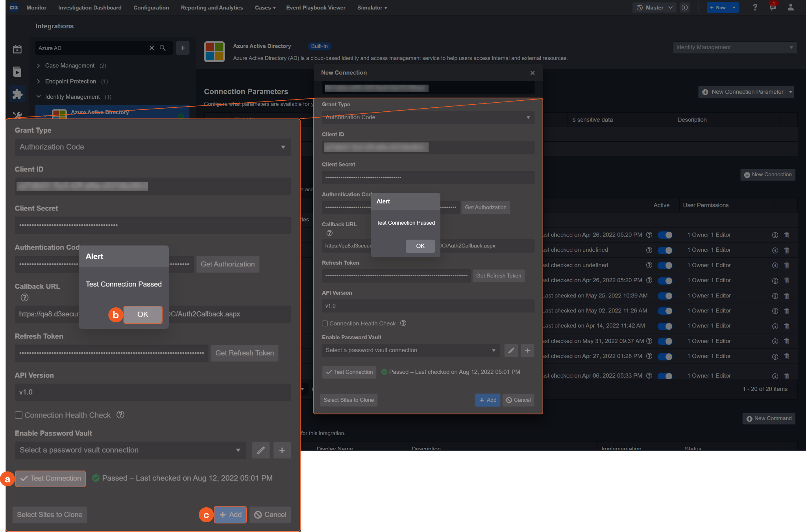The width and height of the screenshot is (806, 532).
Task: Open the help question mark in top bar
Action: (x=755, y=7)
